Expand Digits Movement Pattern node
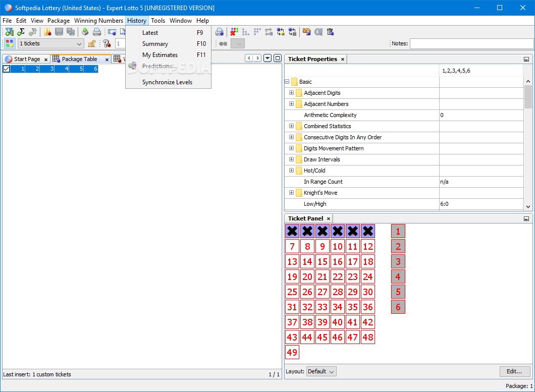The width and height of the screenshot is (535, 392). click(x=291, y=148)
